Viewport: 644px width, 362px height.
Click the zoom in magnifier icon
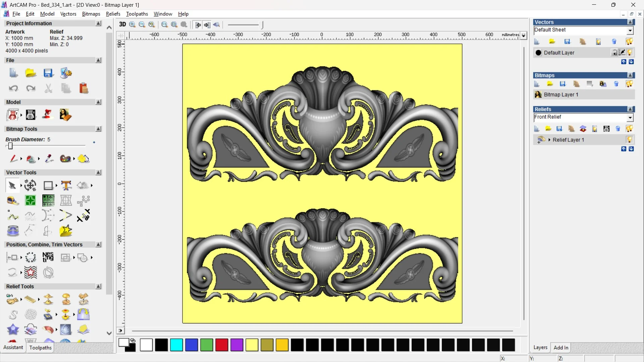[x=132, y=24]
